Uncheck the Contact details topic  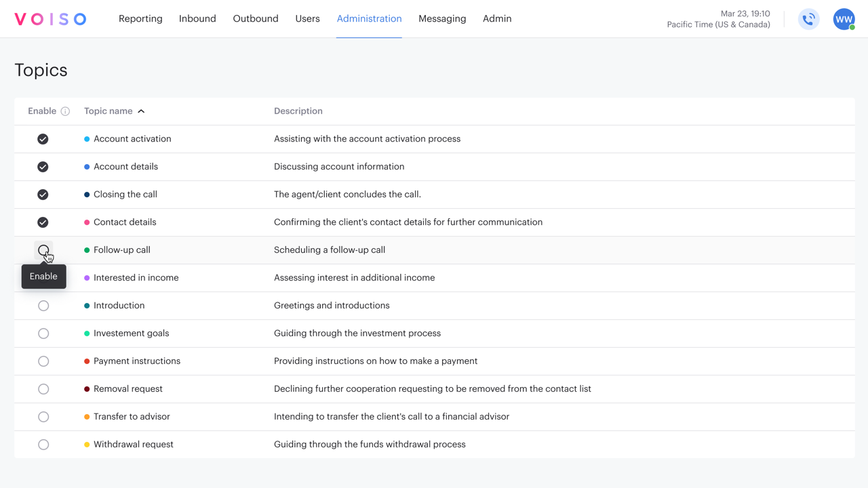[x=43, y=222]
